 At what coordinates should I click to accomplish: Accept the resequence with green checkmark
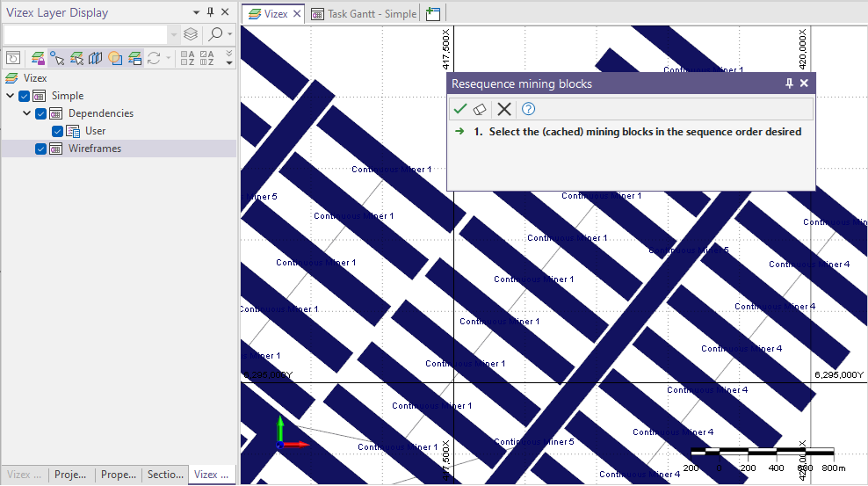(x=460, y=109)
